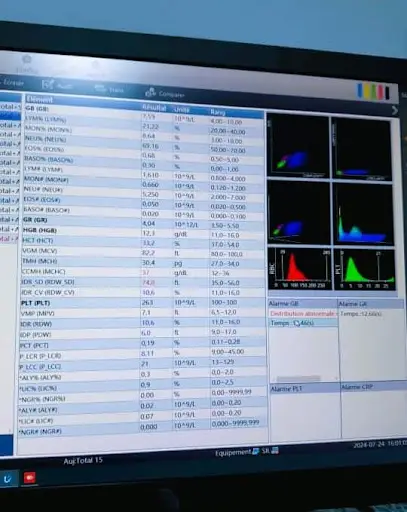Screen dimensions: 407x512
Task: Open the red recorder app in taskbar
Action: (30, 477)
